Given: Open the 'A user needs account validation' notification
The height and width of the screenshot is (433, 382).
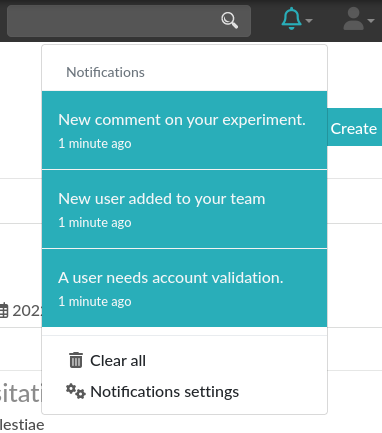Looking at the screenshot, I should 184,288.
